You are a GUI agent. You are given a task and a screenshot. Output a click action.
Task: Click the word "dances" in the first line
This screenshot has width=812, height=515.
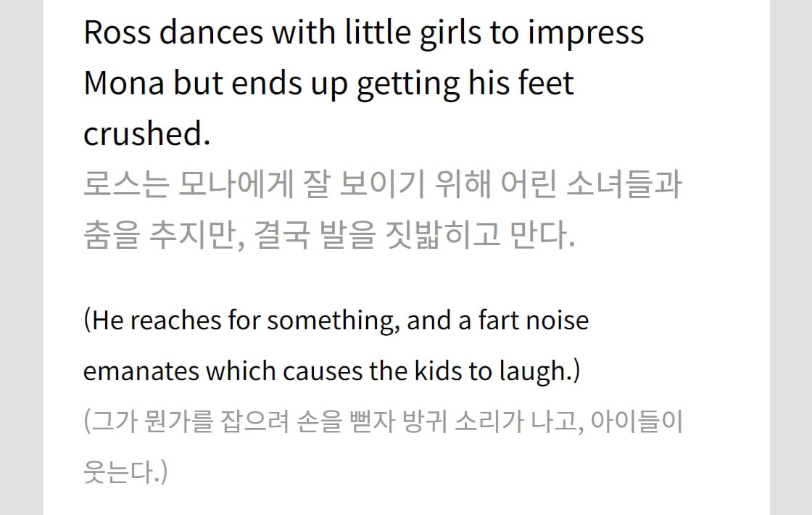tap(211, 33)
